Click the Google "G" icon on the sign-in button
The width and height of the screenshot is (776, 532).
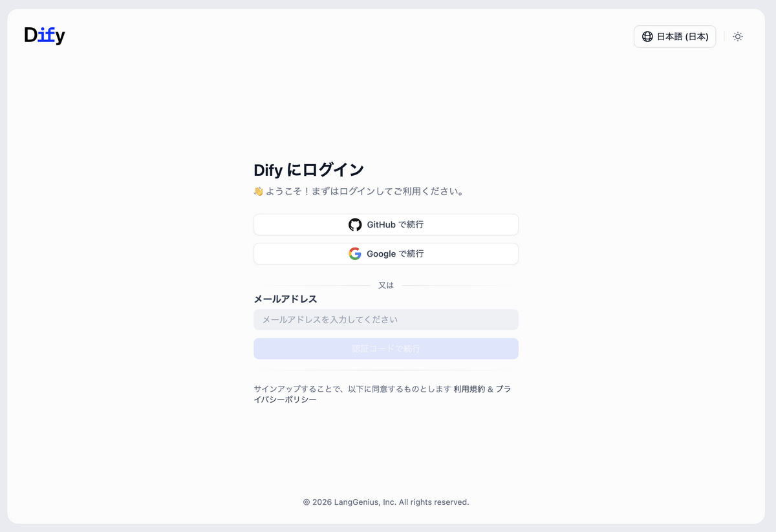point(355,253)
